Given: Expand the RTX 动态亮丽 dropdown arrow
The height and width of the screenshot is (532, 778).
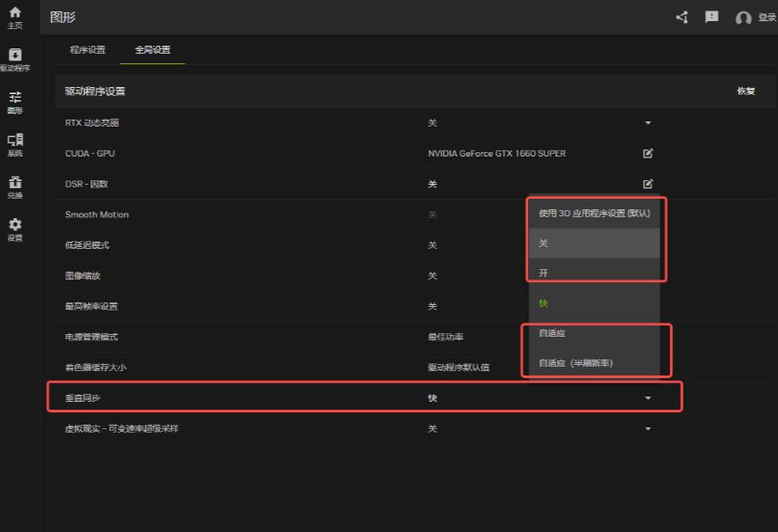Looking at the screenshot, I should point(649,123).
